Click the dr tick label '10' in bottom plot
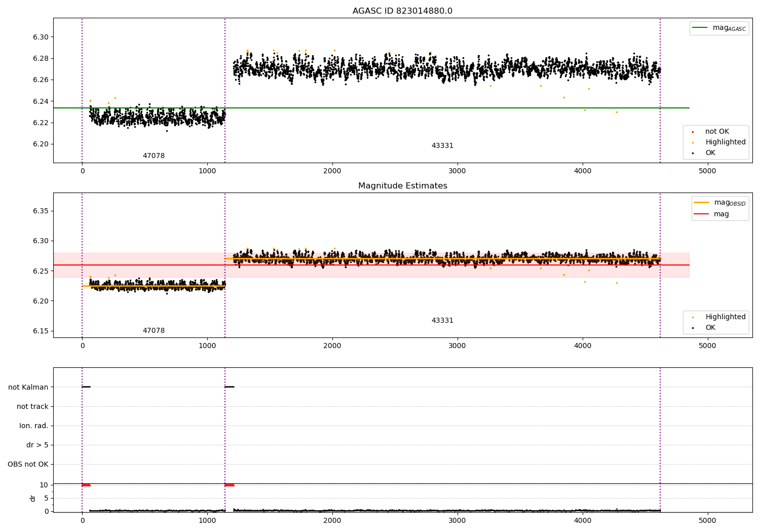This screenshot has width=760, height=532. click(x=44, y=485)
